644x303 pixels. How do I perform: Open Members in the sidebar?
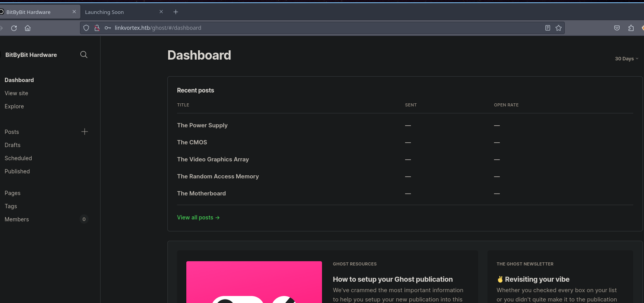pyautogui.click(x=17, y=219)
